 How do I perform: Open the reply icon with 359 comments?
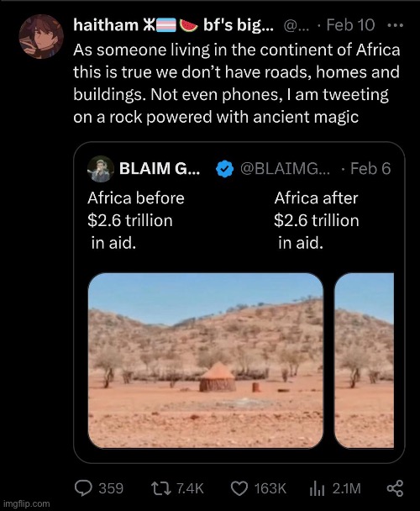click(x=83, y=488)
